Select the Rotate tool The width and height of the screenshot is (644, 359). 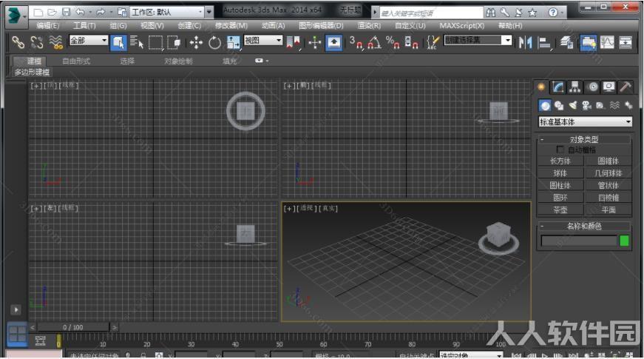[x=214, y=42]
